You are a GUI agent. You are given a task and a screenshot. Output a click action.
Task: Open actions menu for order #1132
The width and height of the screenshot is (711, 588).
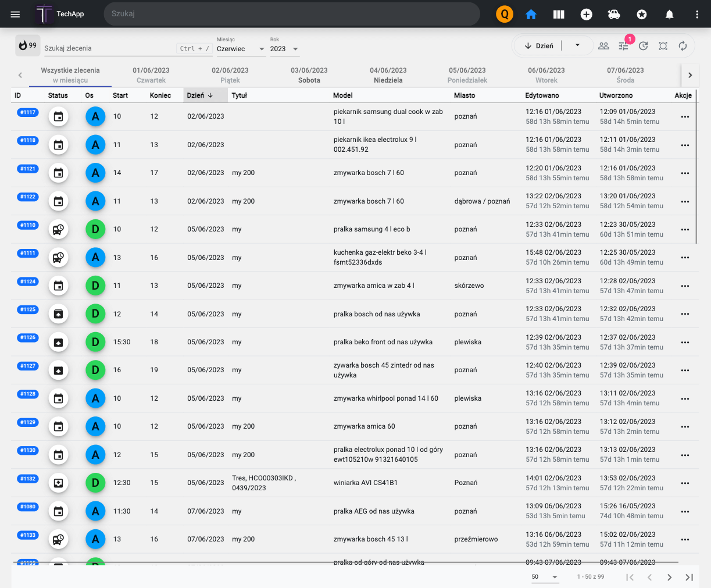pos(685,483)
